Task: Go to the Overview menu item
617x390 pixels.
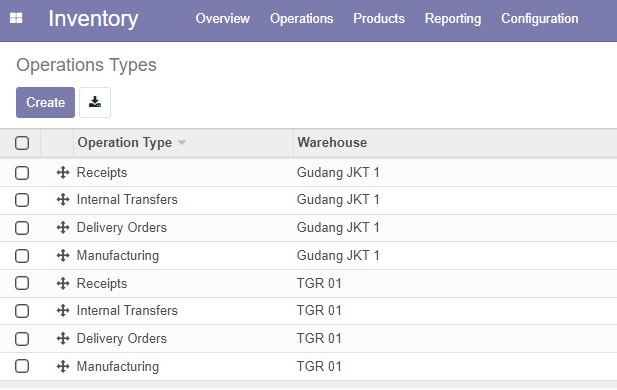Action: pyautogui.click(x=223, y=18)
